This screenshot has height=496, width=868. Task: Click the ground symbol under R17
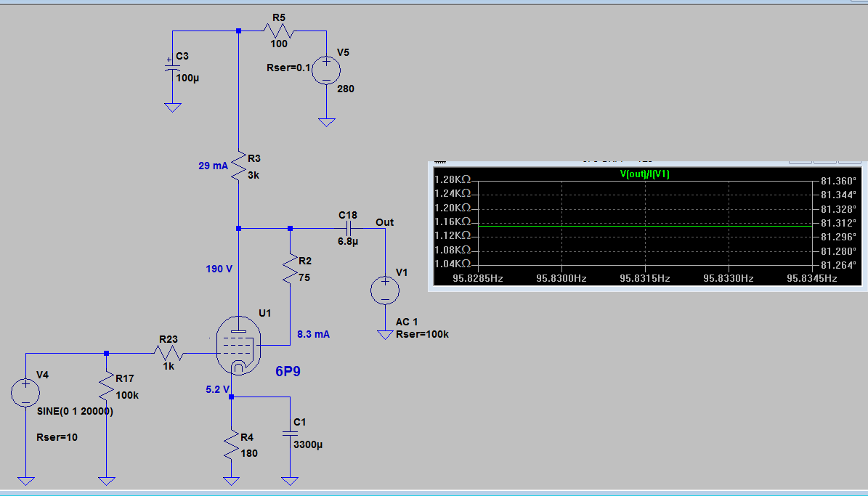(x=106, y=481)
